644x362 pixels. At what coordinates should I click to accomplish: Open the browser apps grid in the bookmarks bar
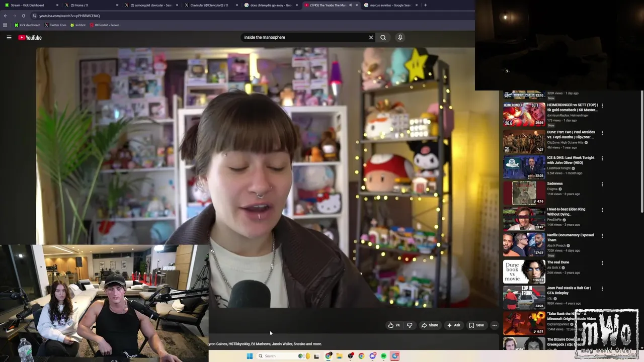pyautogui.click(x=5, y=25)
